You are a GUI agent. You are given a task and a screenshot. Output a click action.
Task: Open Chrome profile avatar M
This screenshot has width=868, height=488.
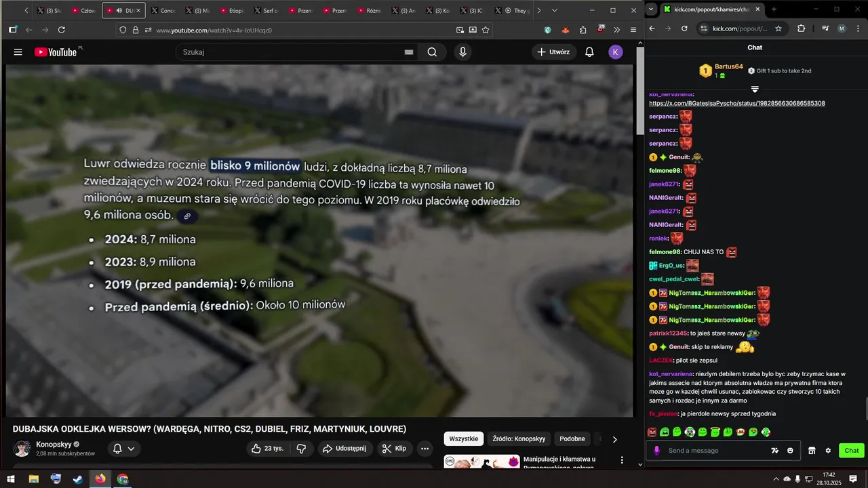pyautogui.click(x=842, y=28)
